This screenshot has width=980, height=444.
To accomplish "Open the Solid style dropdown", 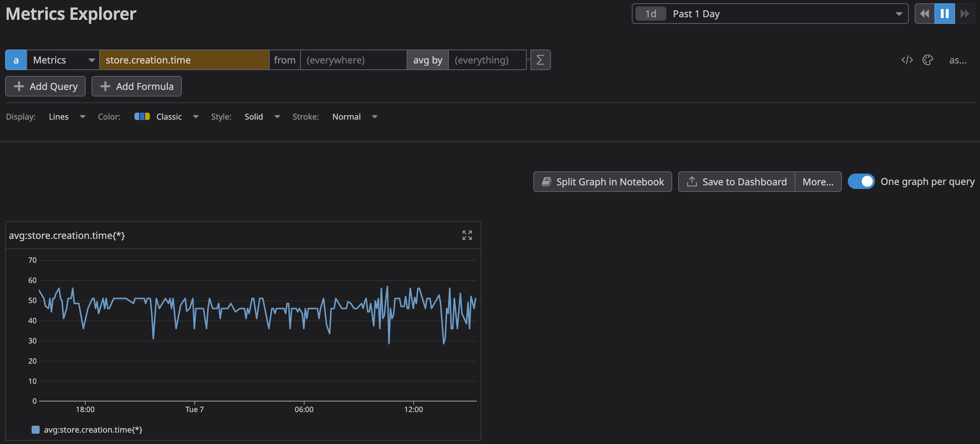I will (x=262, y=117).
